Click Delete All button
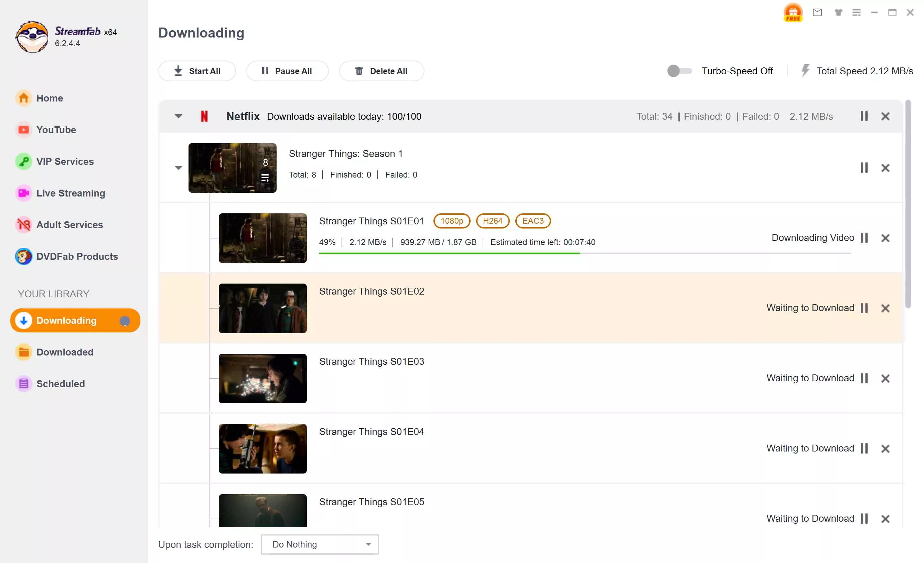This screenshot has height=563, width=924. coord(382,71)
